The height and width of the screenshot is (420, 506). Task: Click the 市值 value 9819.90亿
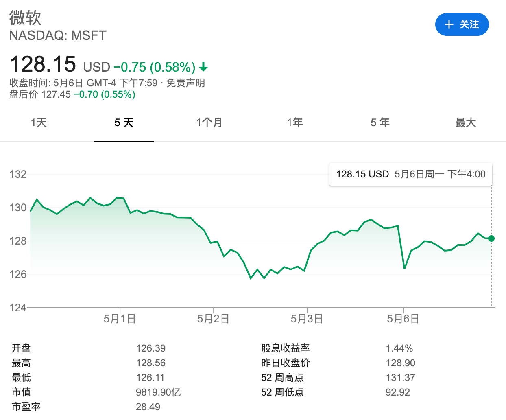158,392
